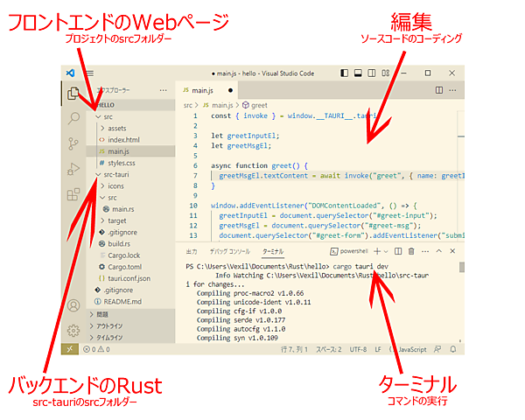Open styles.css in the explorer
This screenshot has width=525, height=420.
(130, 163)
